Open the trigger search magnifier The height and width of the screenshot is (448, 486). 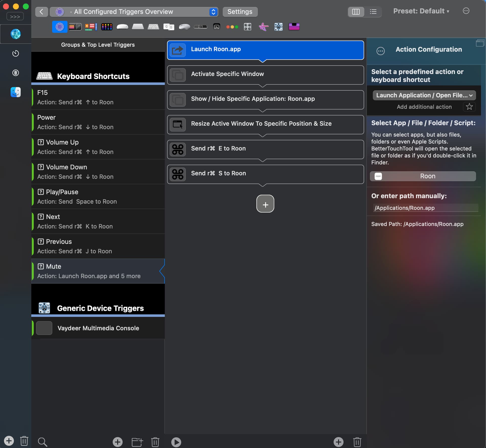click(x=43, y=442)
